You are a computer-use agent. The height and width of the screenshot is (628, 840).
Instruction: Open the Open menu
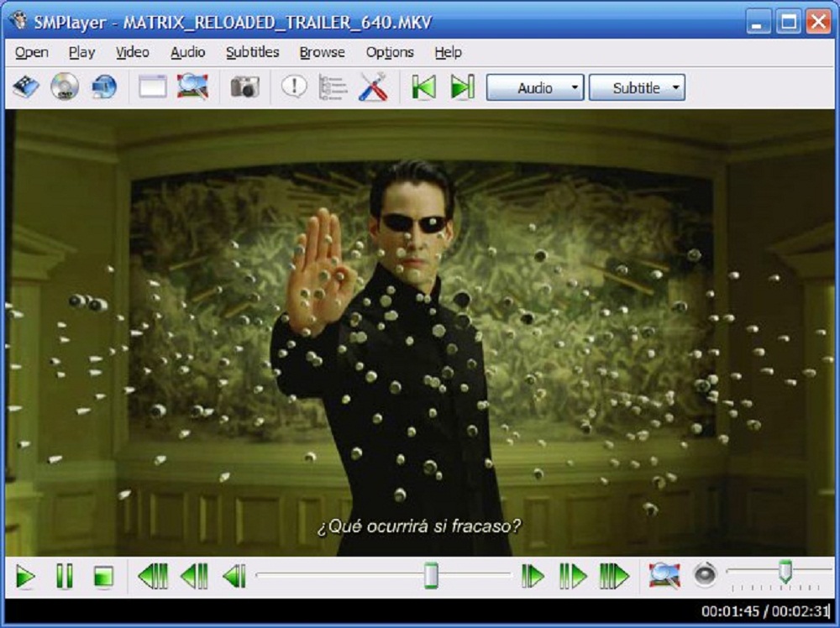[x=32, y=52]
